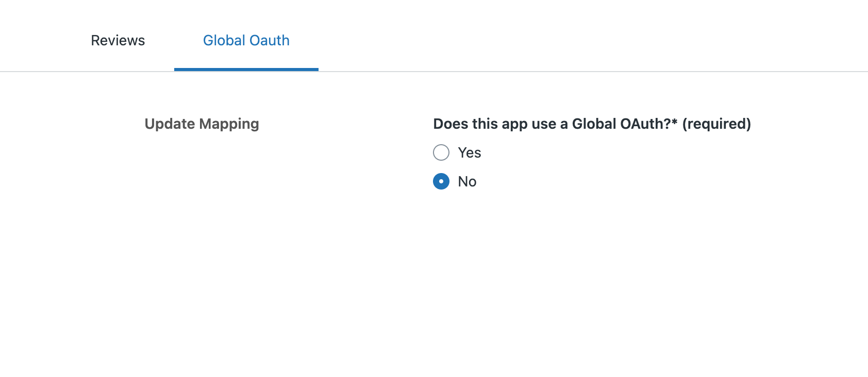Click the Global OAuth question heading
Screen dimensions: 868x377
click(591, 124)
